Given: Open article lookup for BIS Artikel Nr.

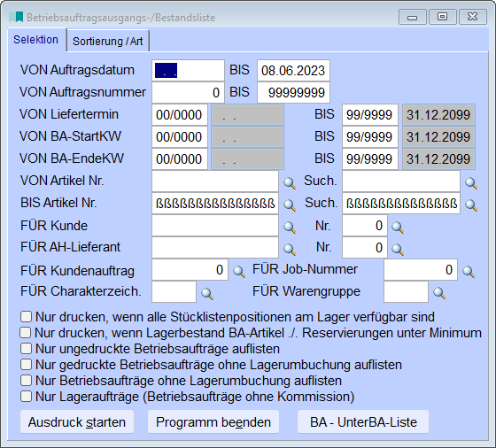Looking at the screenshot, I should (x=290, y=205).
